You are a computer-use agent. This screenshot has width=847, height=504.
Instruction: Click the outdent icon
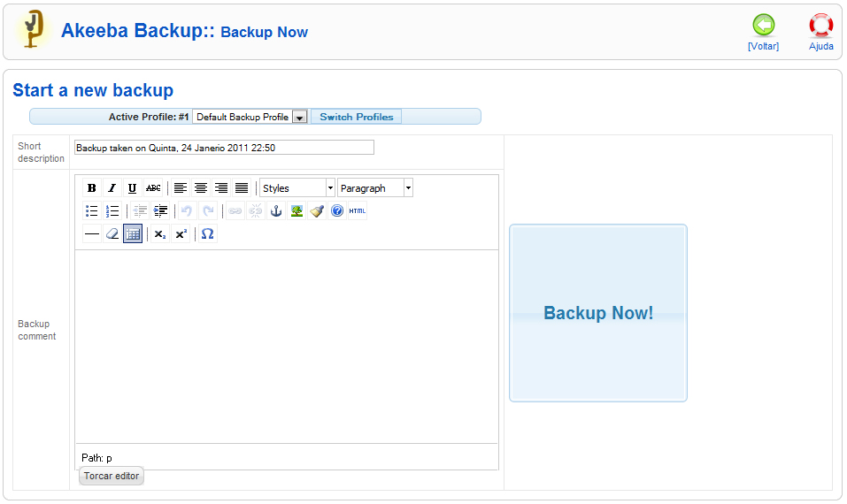click(140, 211)
